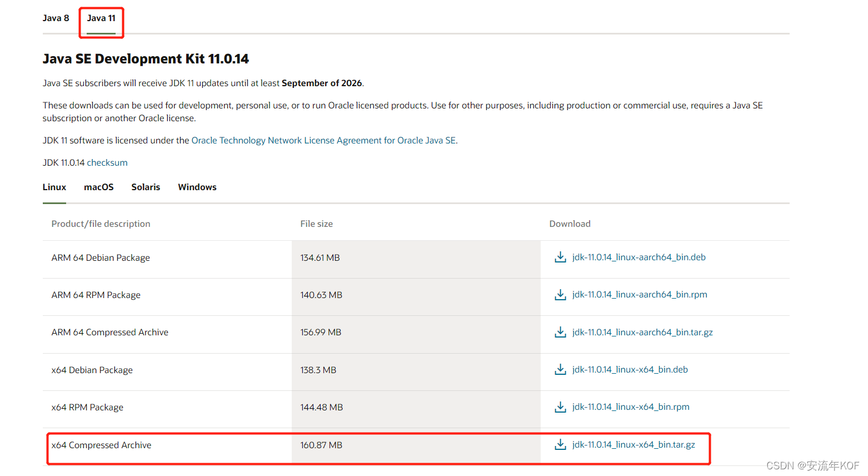The height and width of the screenshot is (476, 868).
Task: Download jdk-11.0.14_linux-aarch64_bin.tar.gz file link
Action: tap(642, 332)
